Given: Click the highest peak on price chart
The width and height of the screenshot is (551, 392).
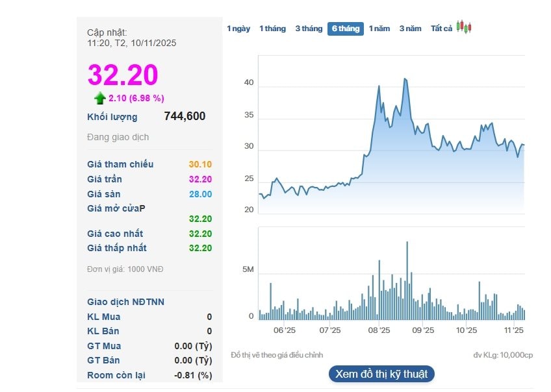Looking at the screenshot, I should (x=405, y=79).
